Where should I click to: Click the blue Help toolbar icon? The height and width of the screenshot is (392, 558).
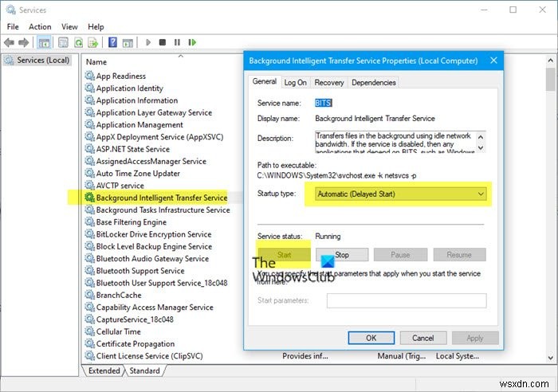[x=112, y=42]
